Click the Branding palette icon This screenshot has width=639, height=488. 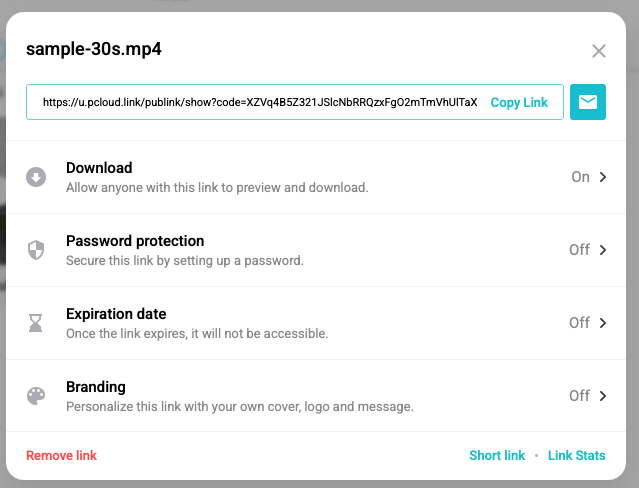pos(36,396)
